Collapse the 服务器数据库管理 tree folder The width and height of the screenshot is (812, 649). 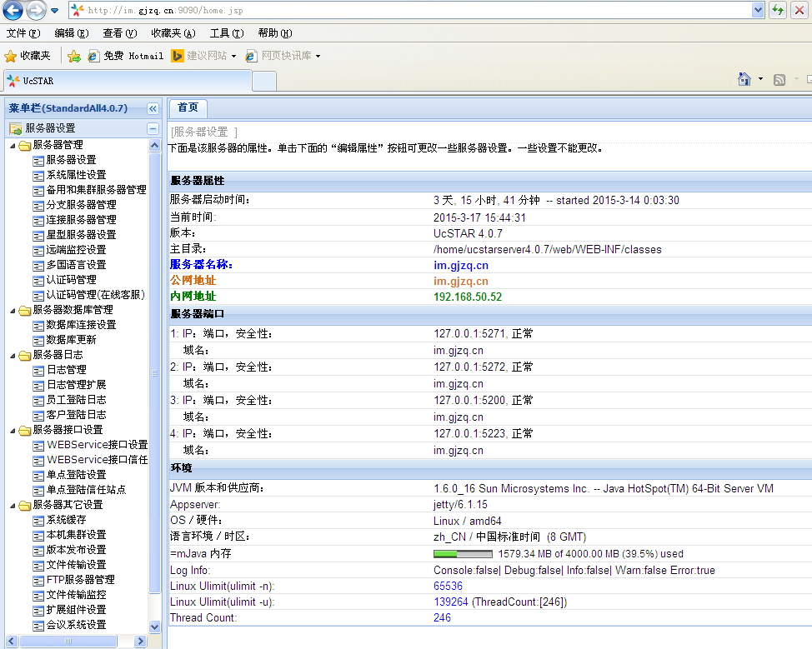tap(13, 311)
